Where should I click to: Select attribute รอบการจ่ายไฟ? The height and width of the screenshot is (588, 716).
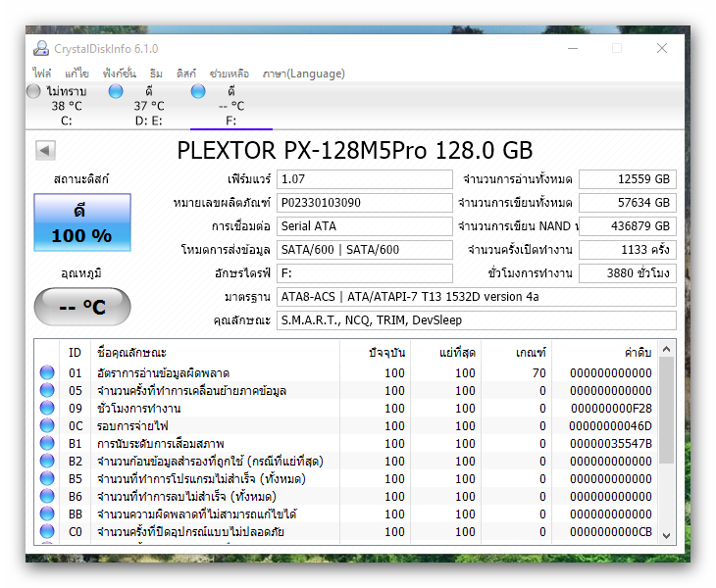(x=132, y=426)
